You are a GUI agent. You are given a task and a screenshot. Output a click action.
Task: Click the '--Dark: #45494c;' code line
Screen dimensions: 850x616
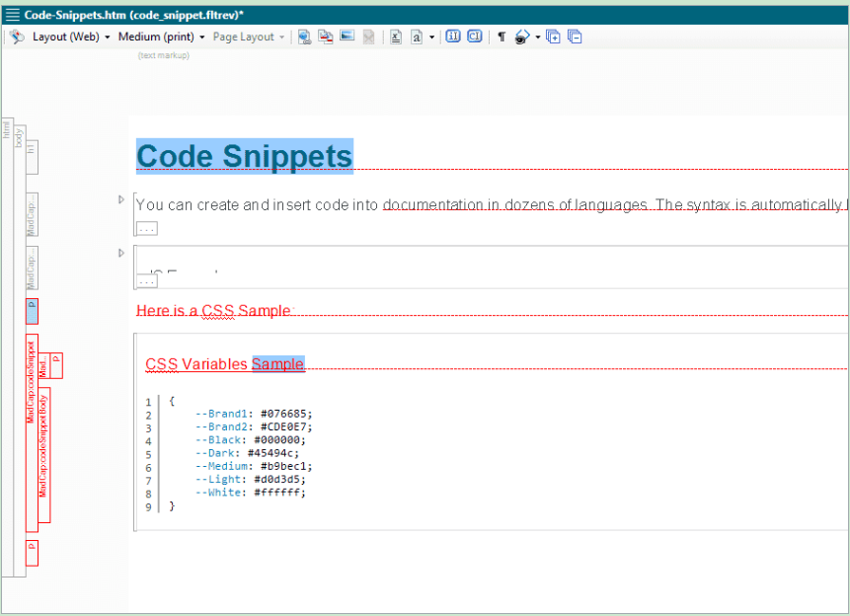tap(247, 453)
